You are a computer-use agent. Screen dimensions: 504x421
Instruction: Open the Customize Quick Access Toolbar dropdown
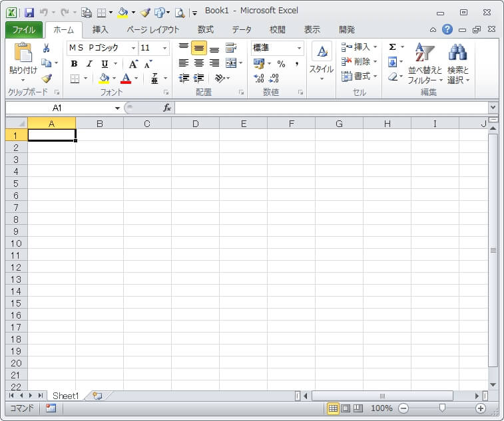click(194, 13)
